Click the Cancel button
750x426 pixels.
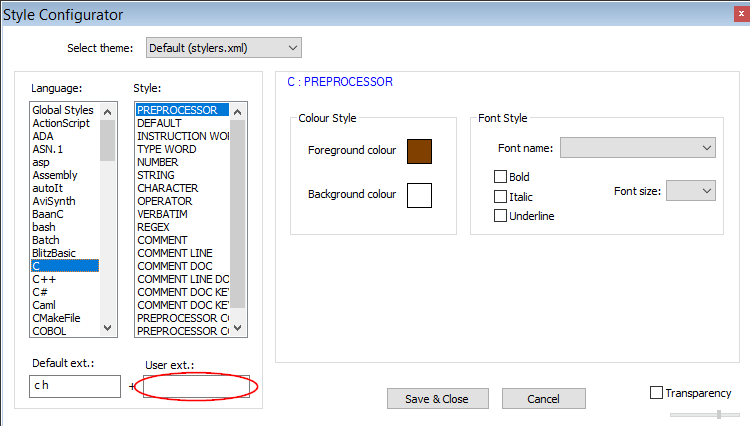coord(543,399)
